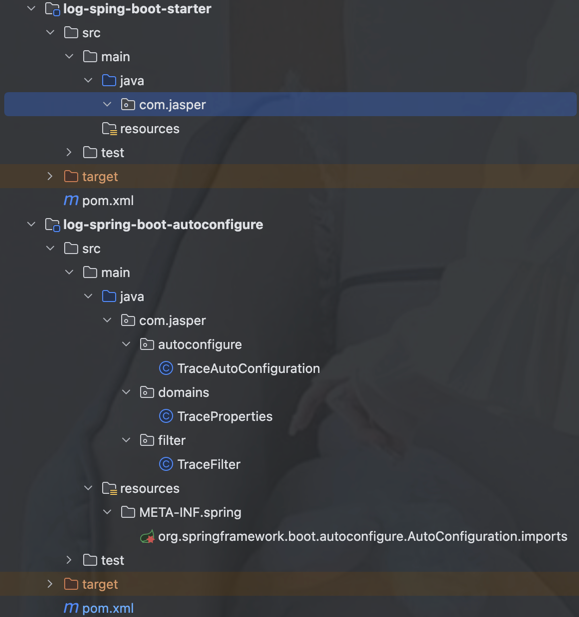Select the autoconfigure module's pom.xml
The width and height of the screenshot is (579, 617).
pyautogui.click(x=108, y=608)
